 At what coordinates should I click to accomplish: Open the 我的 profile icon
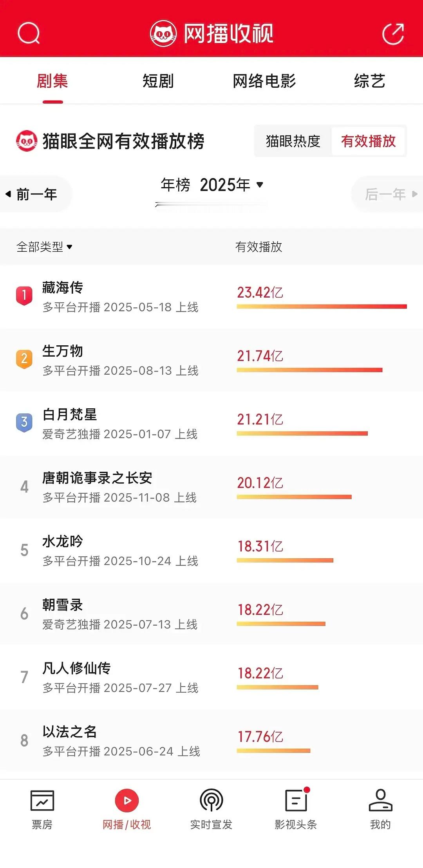(x=380, y=800)
